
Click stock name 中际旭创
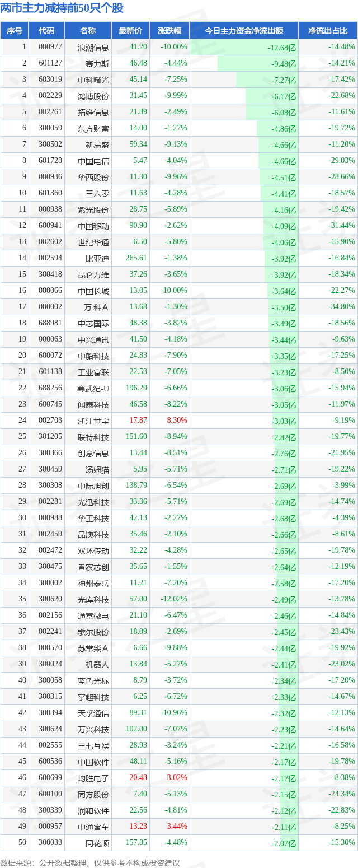pyautogui.click(x=93, y=486)
